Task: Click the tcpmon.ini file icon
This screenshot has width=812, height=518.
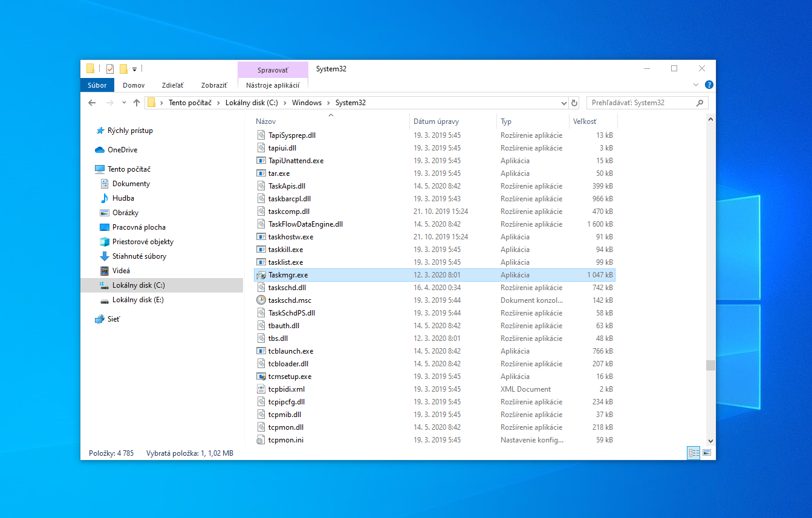Action: pyautogui.click(x=261, y=440)
